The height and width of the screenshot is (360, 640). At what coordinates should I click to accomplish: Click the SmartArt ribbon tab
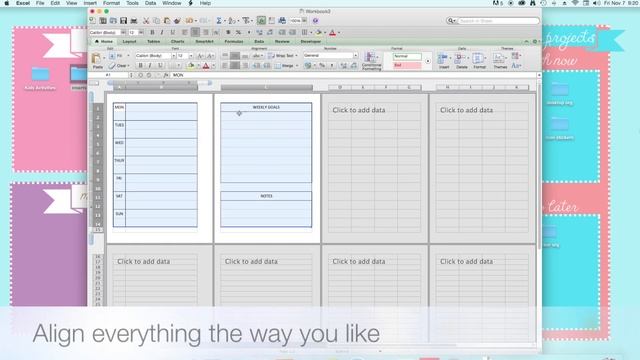click(204, 42)
